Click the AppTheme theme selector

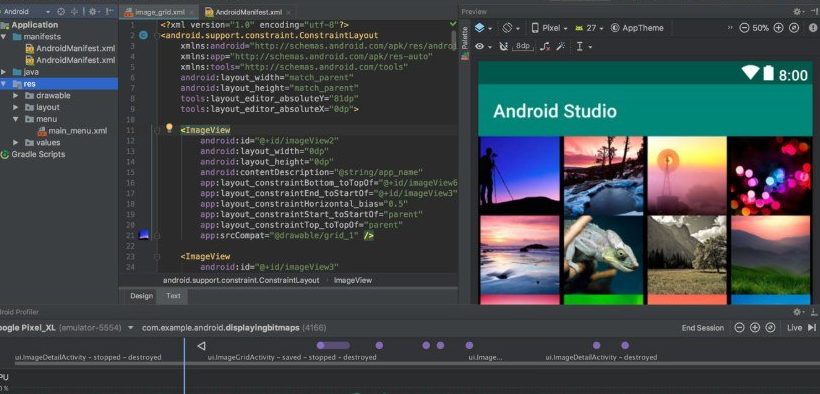tap(637, 28)
